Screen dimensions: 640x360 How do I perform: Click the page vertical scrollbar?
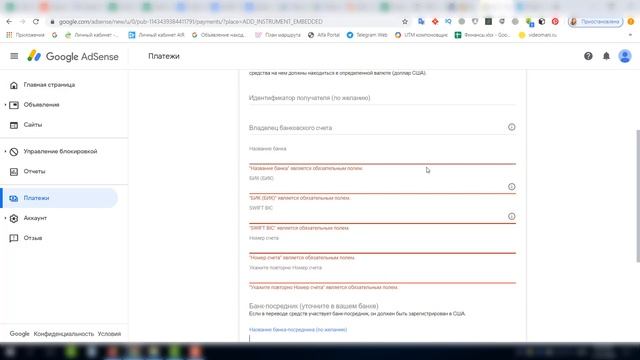pyautogui.click(x=638, y=196)
